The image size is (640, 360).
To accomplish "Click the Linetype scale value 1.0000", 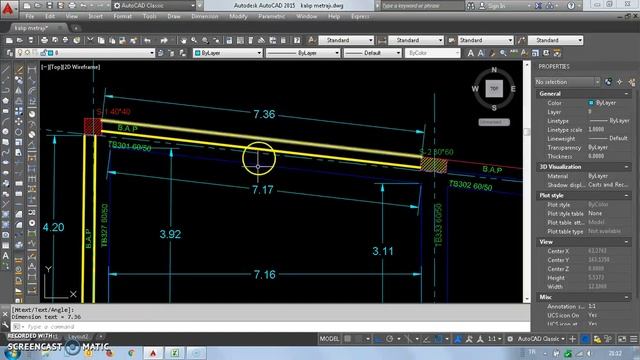I will (x=596, y=129).
